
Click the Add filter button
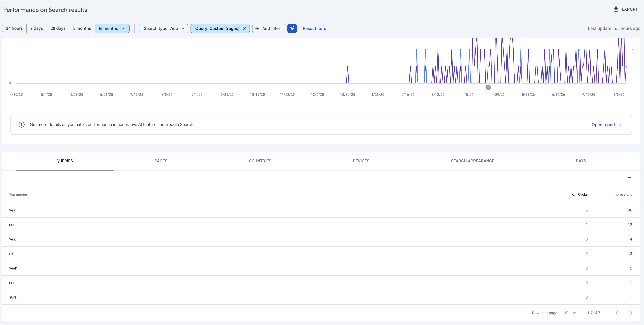click(268, 29)
